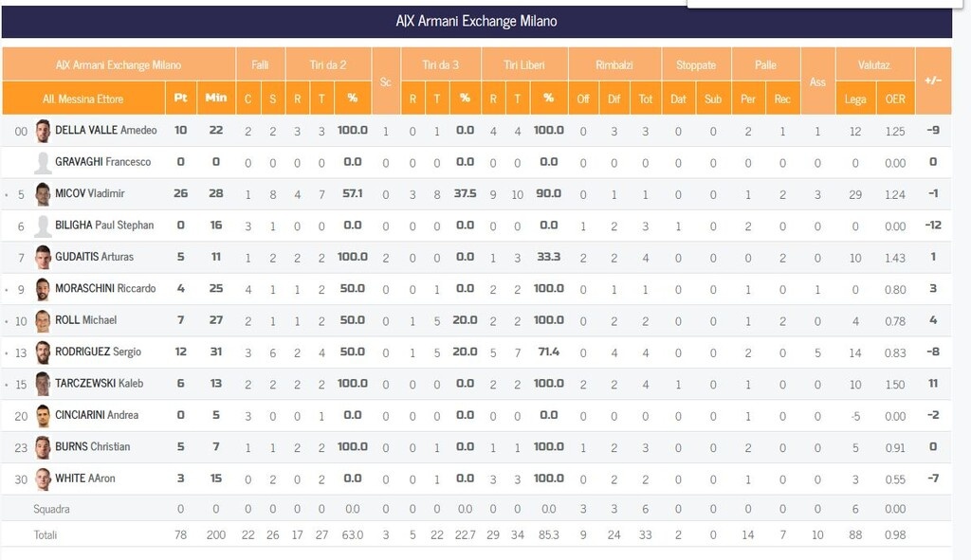The height and width of the screenshot is (560, 971).
Task: Click Christian Burns's player photo
Action: point(43,447)
